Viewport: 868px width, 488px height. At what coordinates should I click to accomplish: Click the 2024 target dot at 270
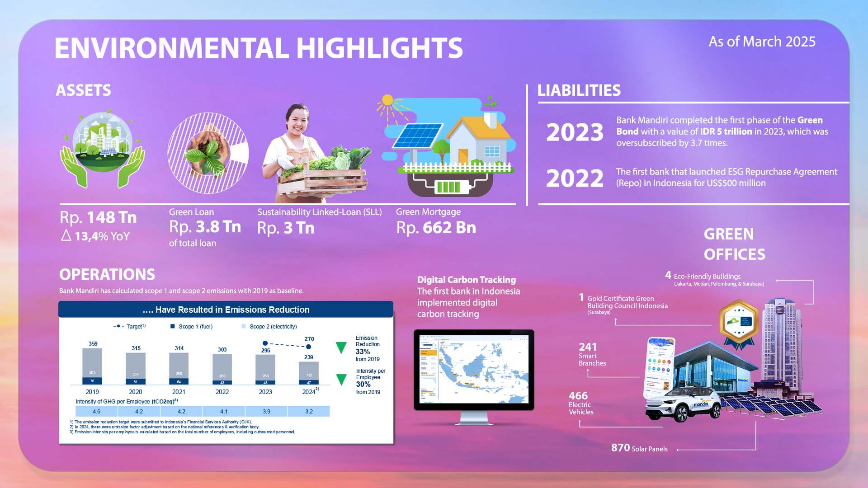pyautogui.click(x=308, y=347)
